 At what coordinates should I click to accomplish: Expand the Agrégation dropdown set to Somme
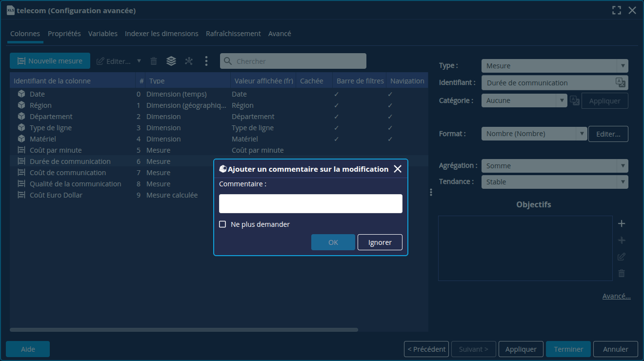click(554, 166)
